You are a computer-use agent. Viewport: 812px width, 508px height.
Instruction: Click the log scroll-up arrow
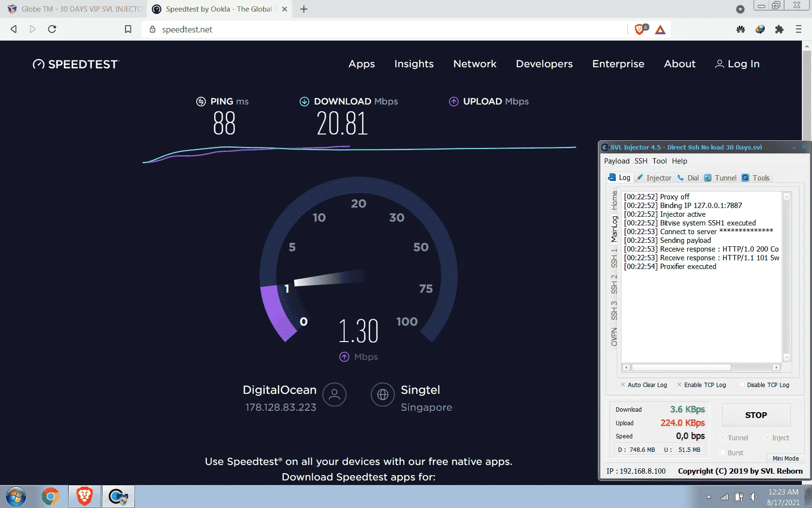pos(786,196)
